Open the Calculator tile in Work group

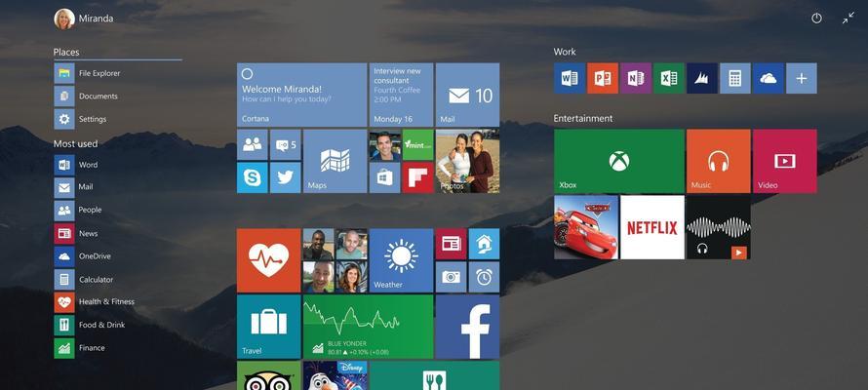735,79
